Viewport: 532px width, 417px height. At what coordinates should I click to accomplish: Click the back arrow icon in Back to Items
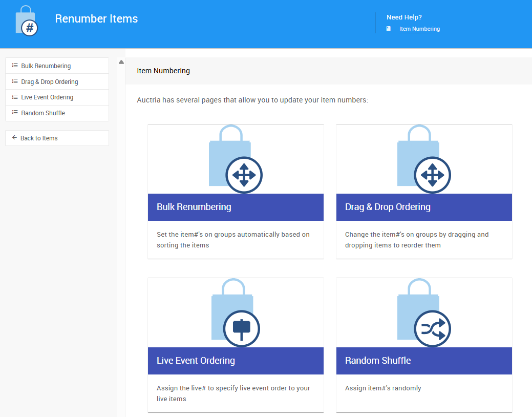tap(14, 138)
